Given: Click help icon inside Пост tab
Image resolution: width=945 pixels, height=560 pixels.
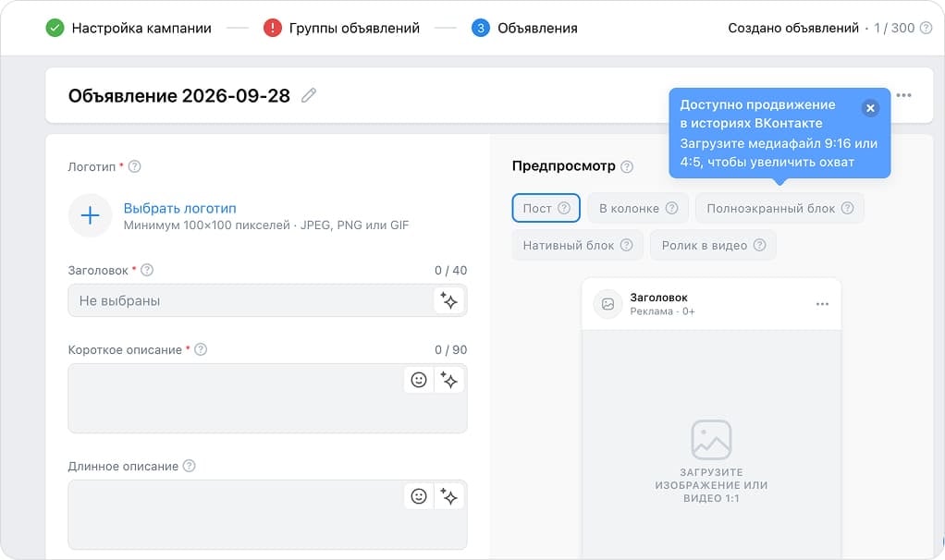Looking at the screenshot, I should pyautogui.click(x=564, y=208).
